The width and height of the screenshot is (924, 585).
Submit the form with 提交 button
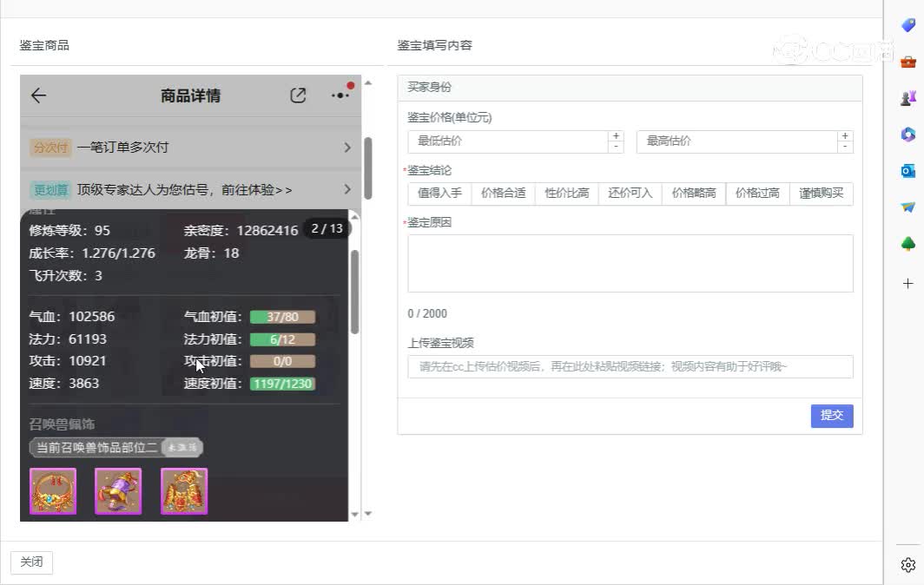coord(832,416)
